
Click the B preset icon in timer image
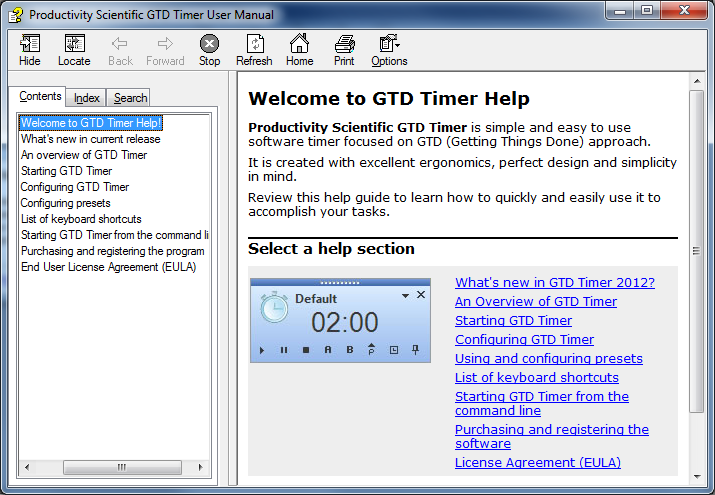(x=350, y=350)
